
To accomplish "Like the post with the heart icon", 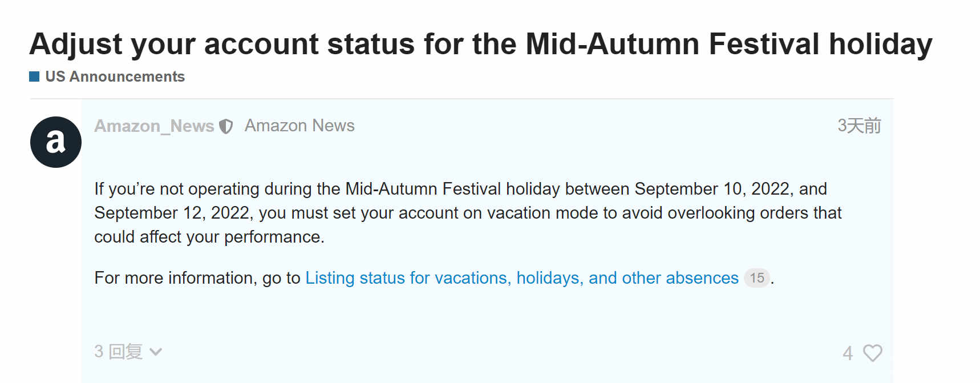I will [872, 353].
